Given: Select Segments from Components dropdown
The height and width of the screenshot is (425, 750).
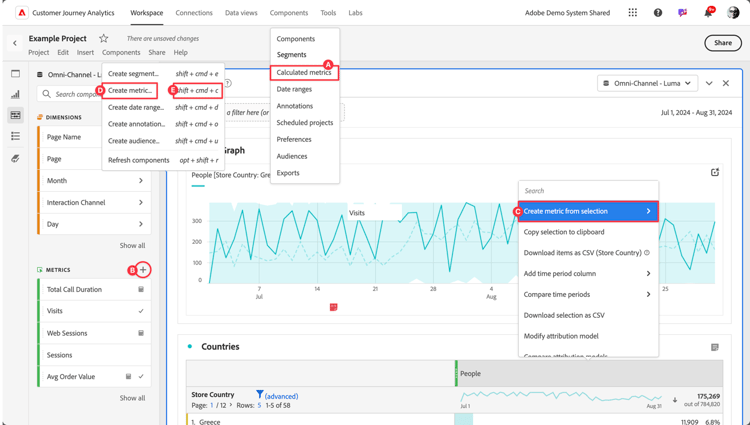Looking at the screenshot, I should pyautogui.click(x=291, y=54).
